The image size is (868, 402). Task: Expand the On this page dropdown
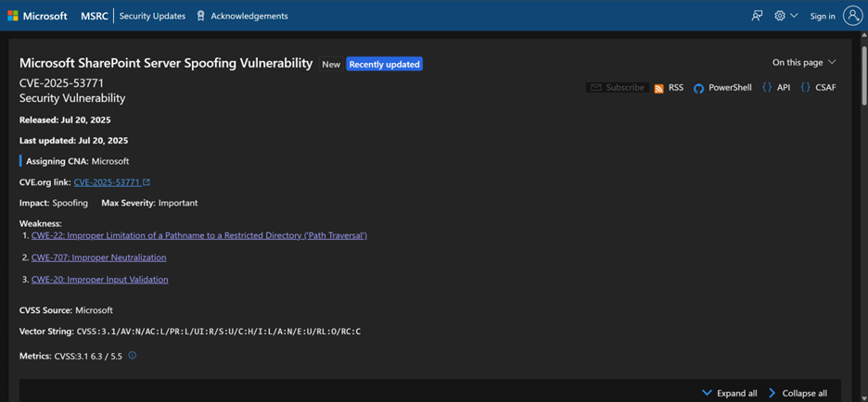pos(804,62)
